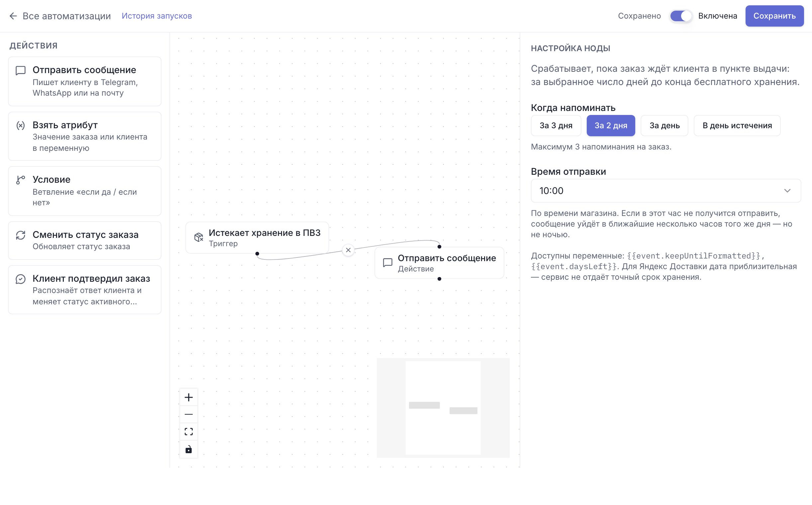Viewport: 812px width, 505px height.
Task: Click the check bubble icon beside «Клиент подтвердил заказ»
Action: (x=21, y=279)
